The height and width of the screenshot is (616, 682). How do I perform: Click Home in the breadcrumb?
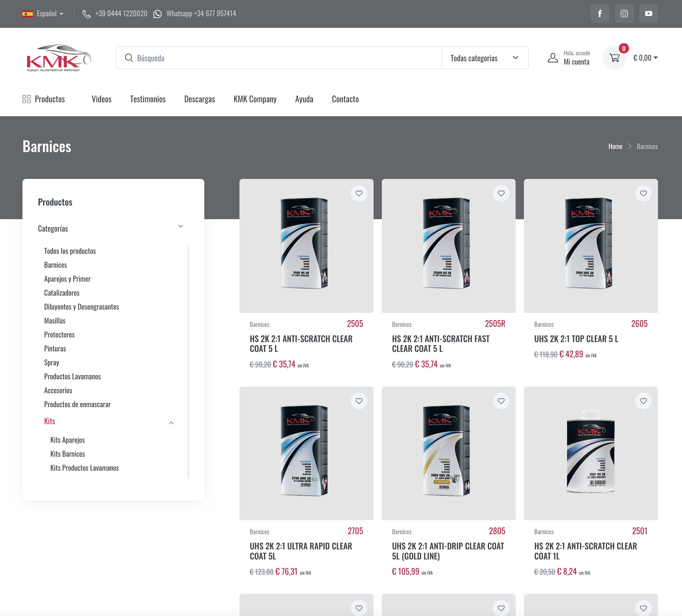615,146
